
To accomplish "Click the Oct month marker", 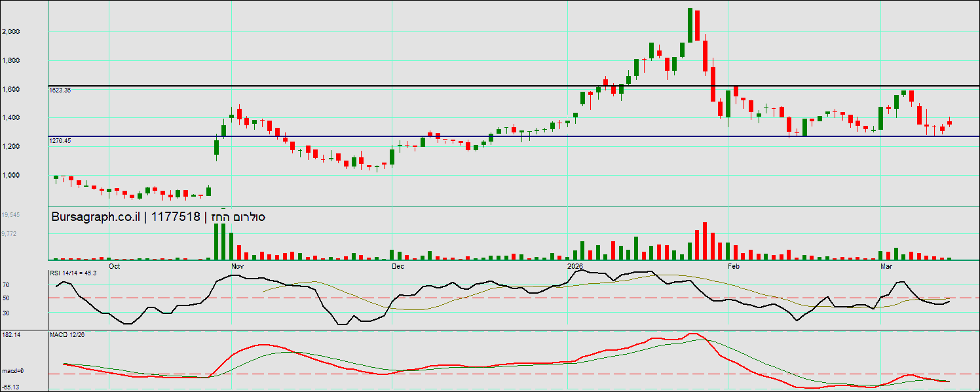I will pyautogui.click(x=115, y=266).
